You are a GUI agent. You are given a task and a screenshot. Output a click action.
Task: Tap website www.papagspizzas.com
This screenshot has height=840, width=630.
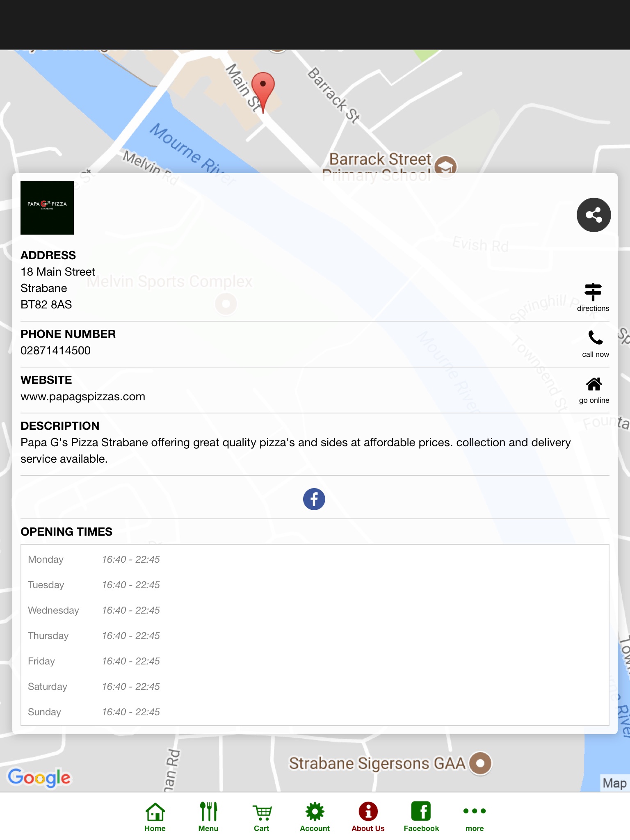point(83,397)
